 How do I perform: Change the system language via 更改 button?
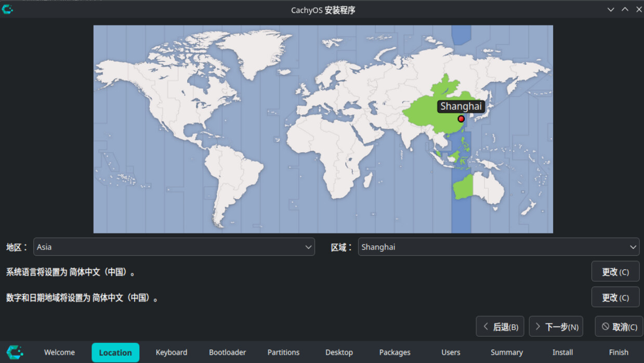click(615, 271)
